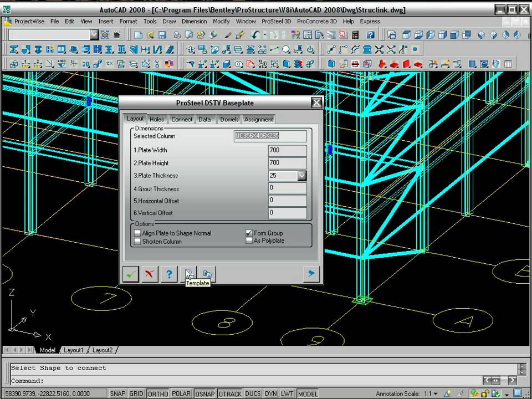Switch to the Assignment tab
Viewport: 532px width, 399px height.
[259, 120]
